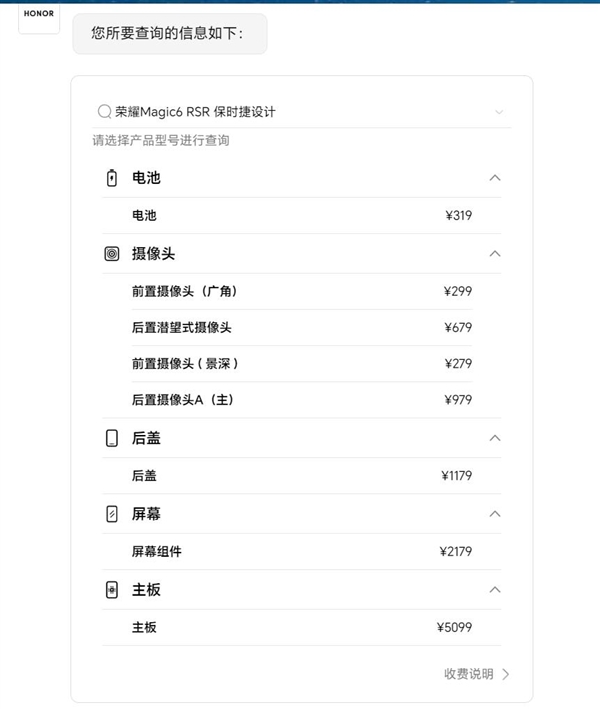Click the search magnifier icon
Image resolution: width=600 pixels, height=709 pixels.
103,112
